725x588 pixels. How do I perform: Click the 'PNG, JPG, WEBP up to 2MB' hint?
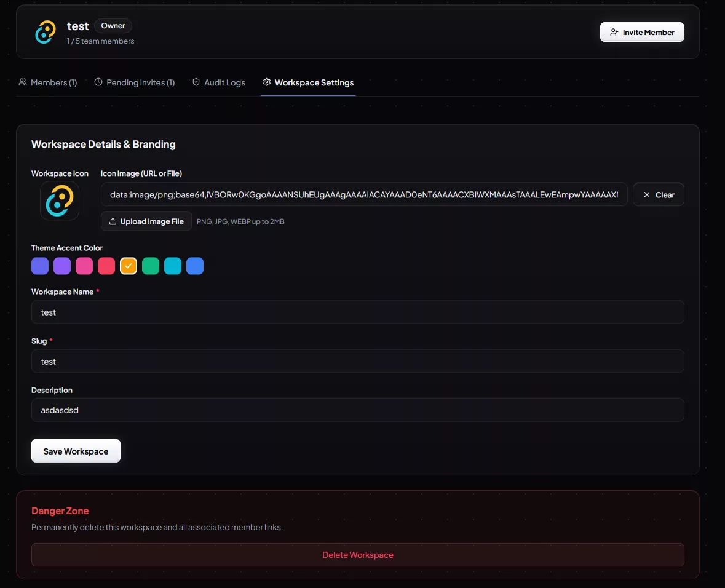pos(240,221)
